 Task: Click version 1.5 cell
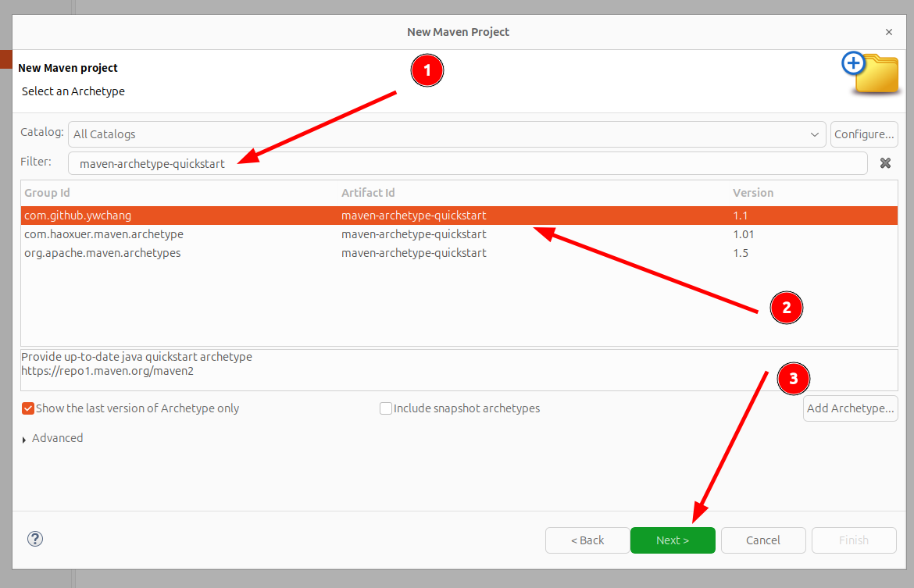[741, 253]
